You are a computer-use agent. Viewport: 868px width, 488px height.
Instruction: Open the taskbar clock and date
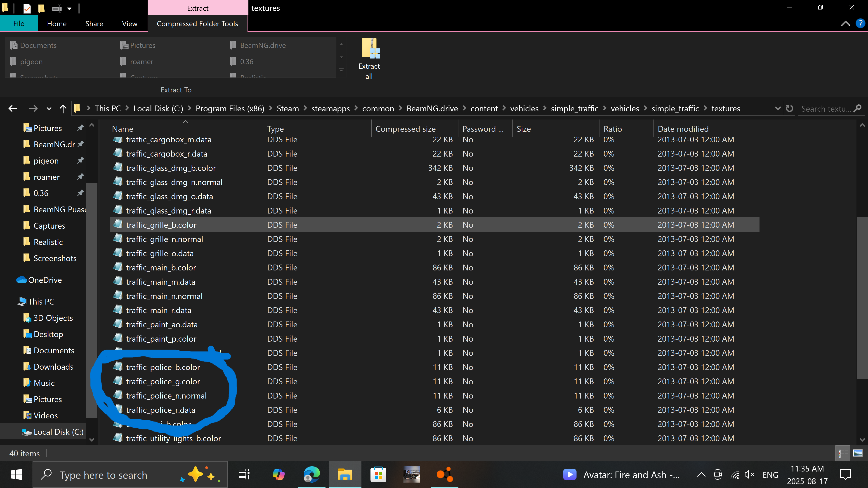(807, 475)
